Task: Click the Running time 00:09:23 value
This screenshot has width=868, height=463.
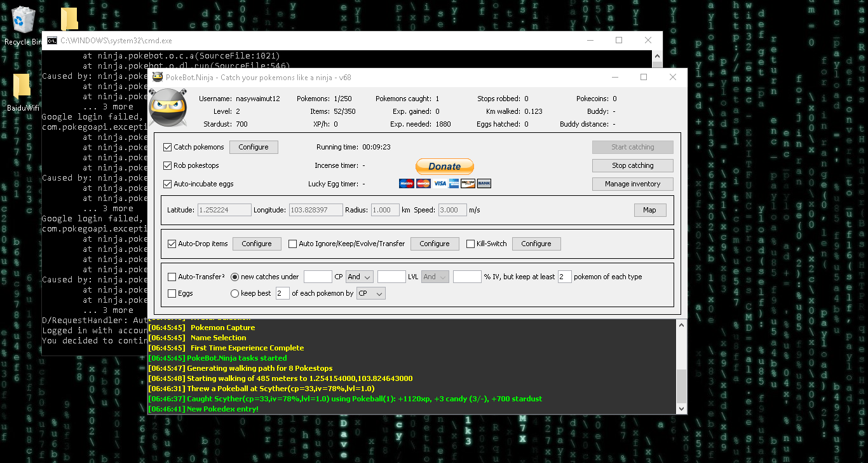Action: click(x=376, y=147)
